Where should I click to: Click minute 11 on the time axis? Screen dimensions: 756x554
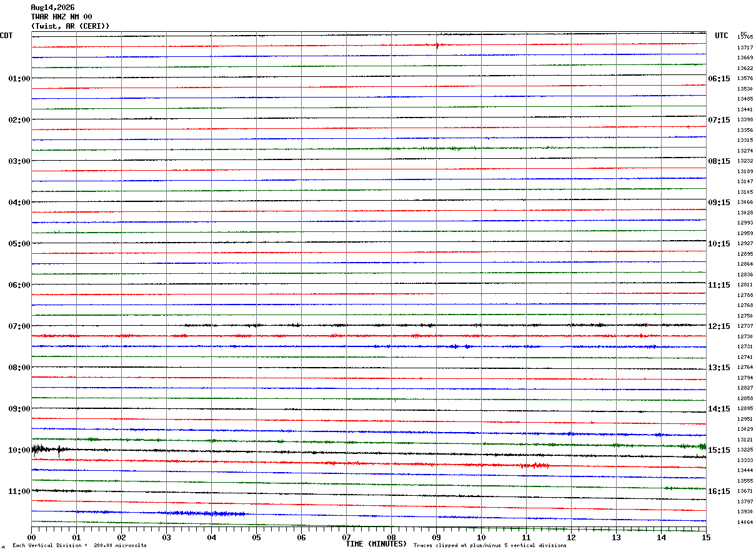(x=526, y=537)
